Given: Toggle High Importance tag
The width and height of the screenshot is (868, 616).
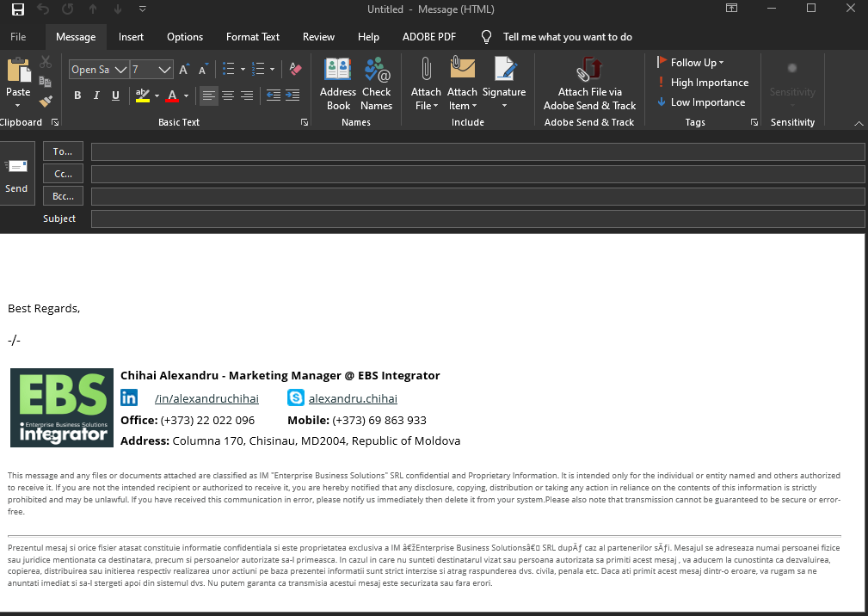Looking at the screenshot, I should tap(701, 83).
